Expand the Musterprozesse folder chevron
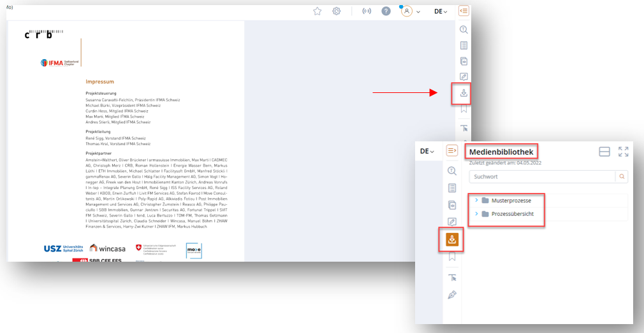The image size is (644, 333). (476, 201)
